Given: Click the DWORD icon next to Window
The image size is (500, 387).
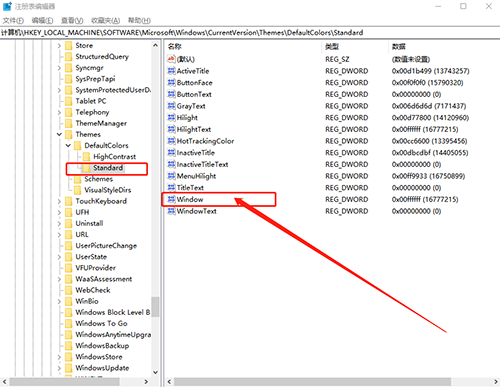Looking at the screenshot, I should tap(171, 199).
